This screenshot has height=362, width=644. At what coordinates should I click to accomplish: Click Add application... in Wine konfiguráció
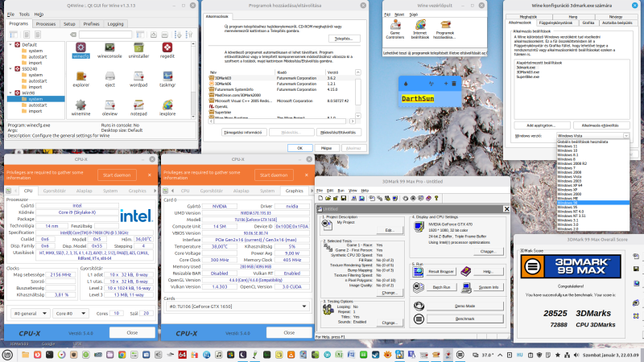(541, 125)
